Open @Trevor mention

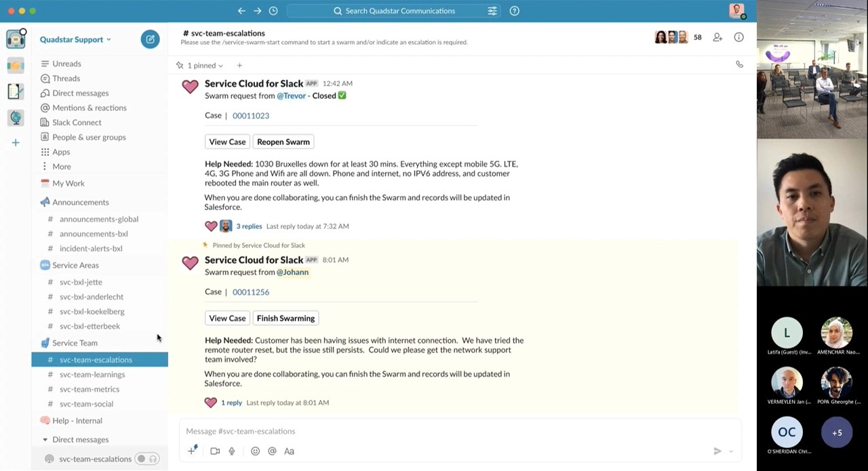point(291,96)
